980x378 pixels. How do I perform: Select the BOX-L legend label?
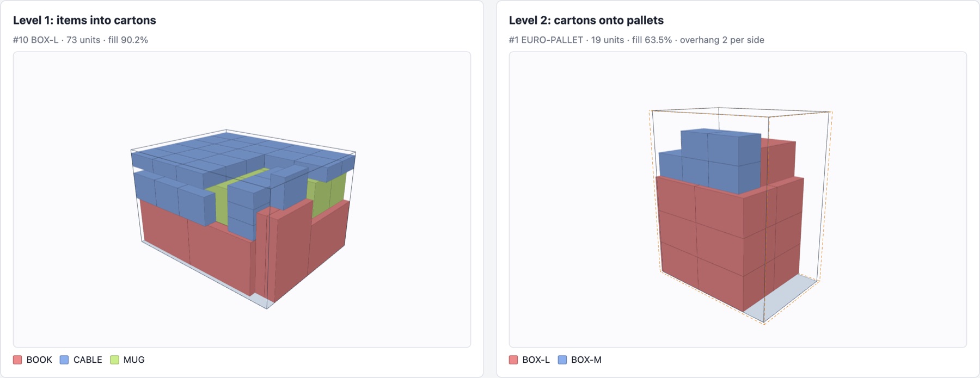click(536, 360)
